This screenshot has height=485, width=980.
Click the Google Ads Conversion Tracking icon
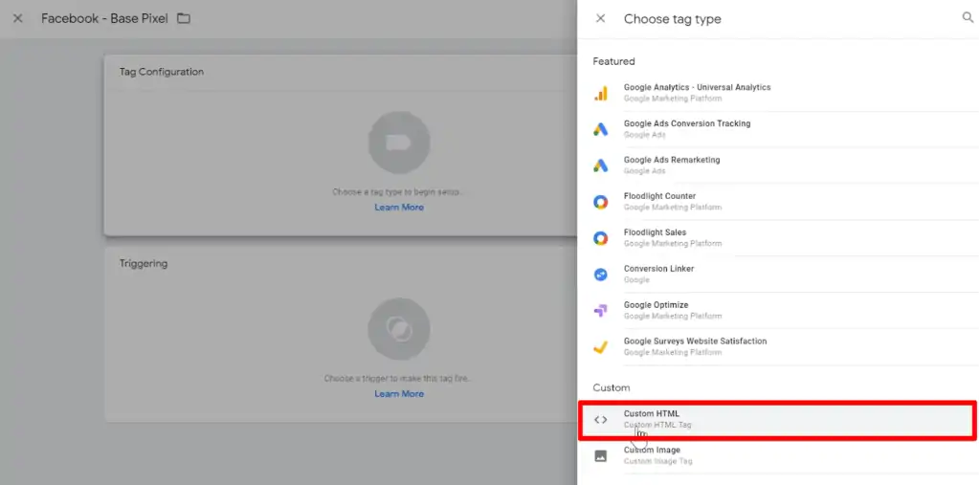pyautogui.click(x=601, y=129)
